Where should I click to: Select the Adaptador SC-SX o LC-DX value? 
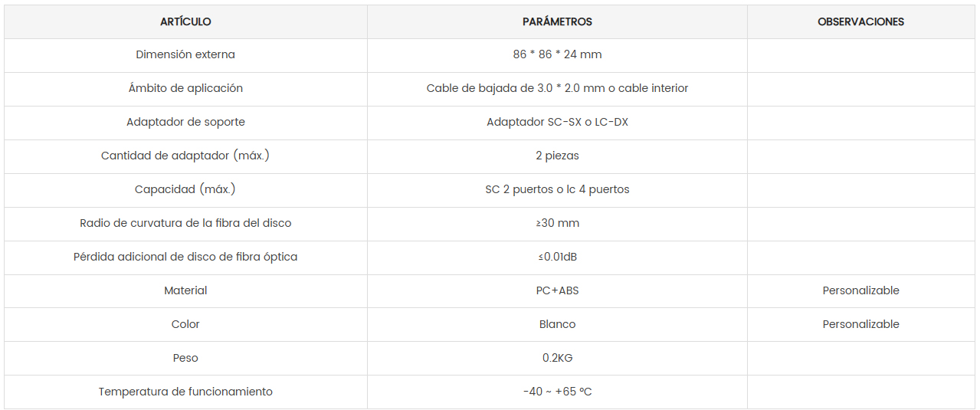(x=557, y=123)
